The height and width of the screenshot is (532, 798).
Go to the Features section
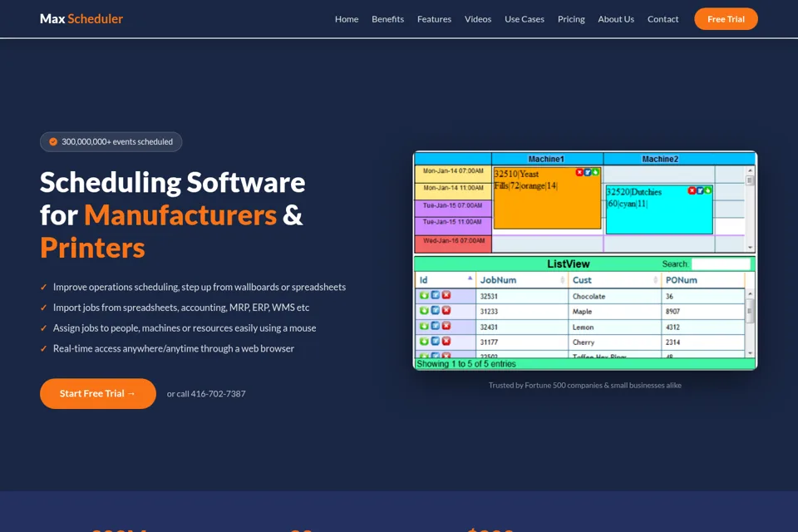(x=434, y=19)
